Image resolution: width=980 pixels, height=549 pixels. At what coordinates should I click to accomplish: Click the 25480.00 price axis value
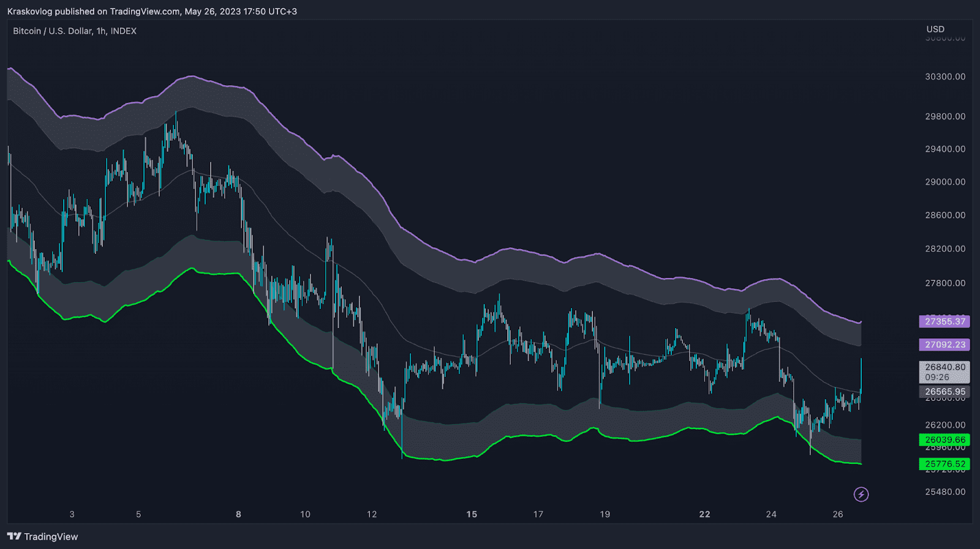pos(945,491)
